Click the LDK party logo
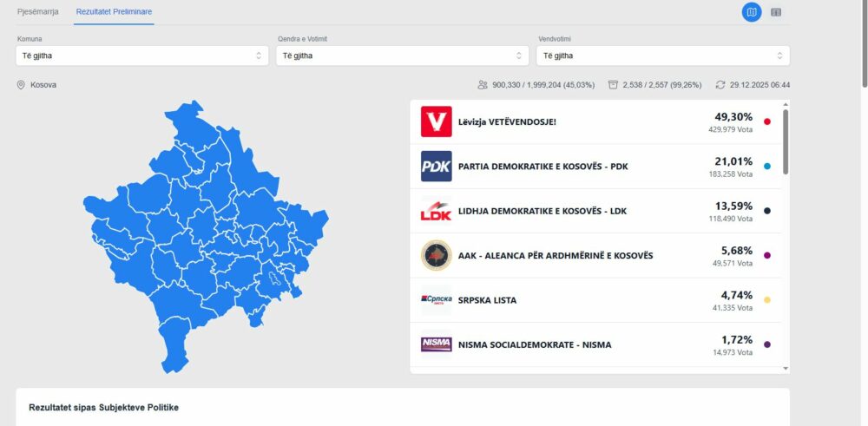The width and height of the screenshot is (868, 426). click(437, 211)
